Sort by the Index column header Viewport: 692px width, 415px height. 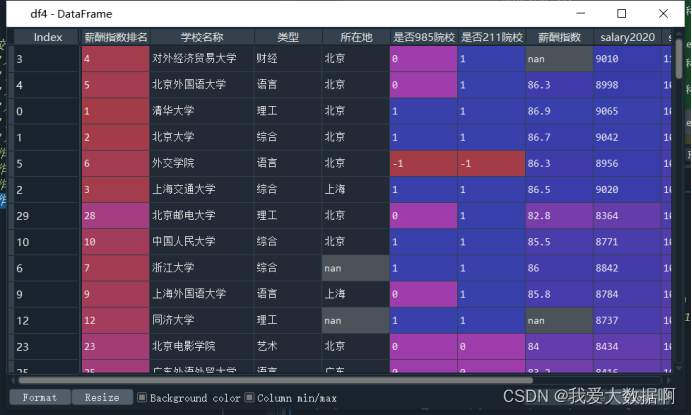[48, 37]
